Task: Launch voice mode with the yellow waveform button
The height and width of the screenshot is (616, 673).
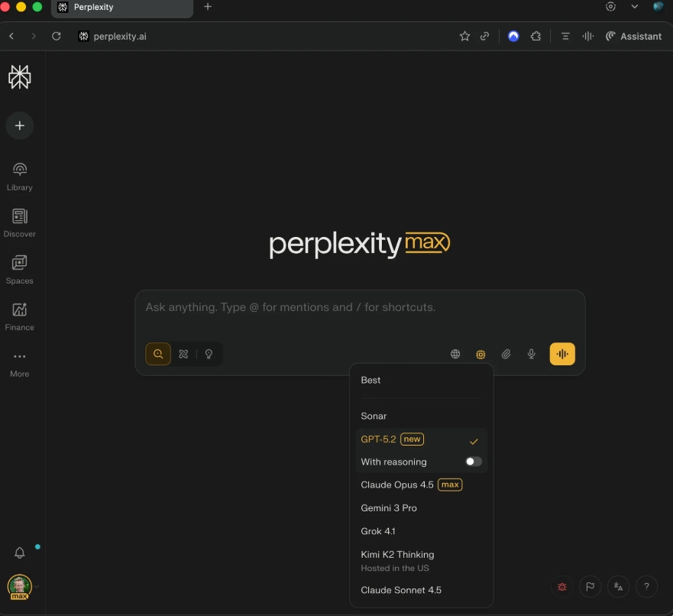Action: pos(562,354)
